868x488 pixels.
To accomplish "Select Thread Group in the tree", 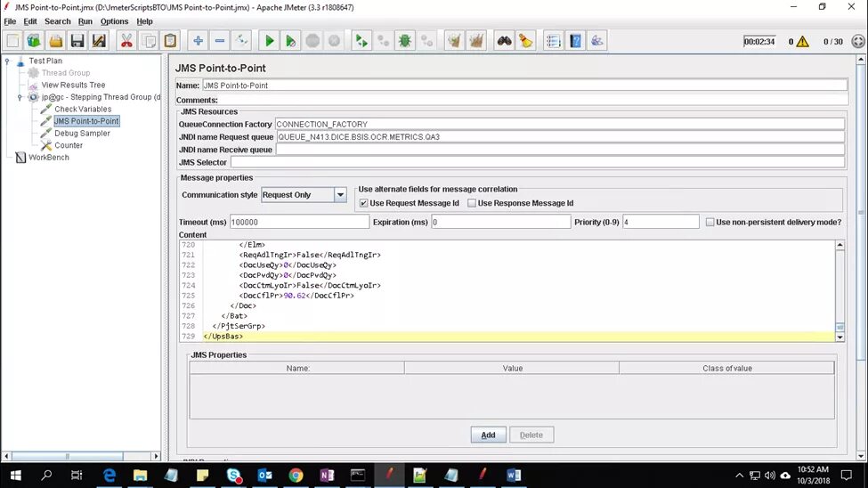I will coord(65,73).
